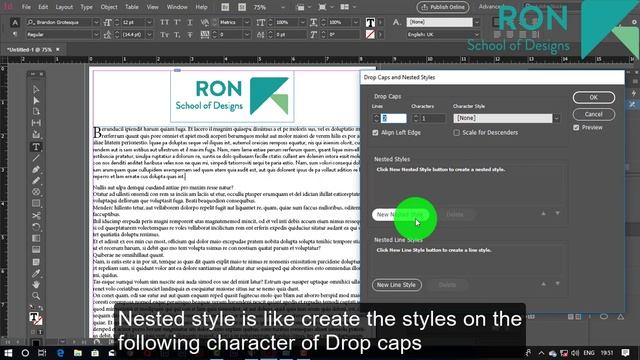The width and height of the screenshot is (640, 360).
Task: Open the File menu
Action: [x=26, y=7]
